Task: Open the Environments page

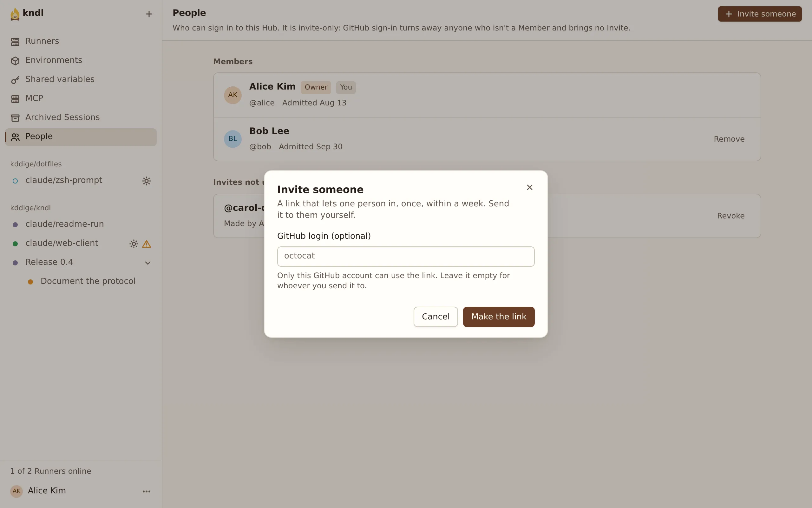Action: click(x=81, y=60)
